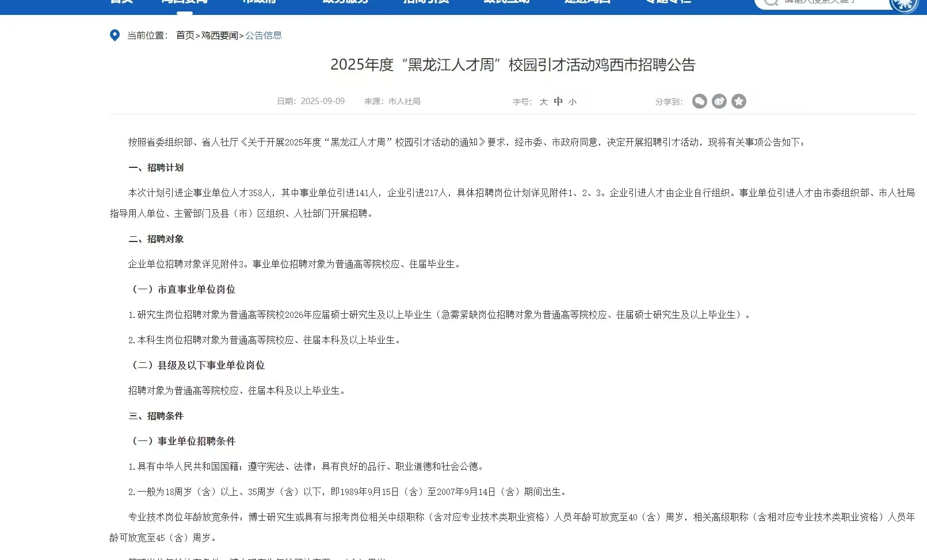
Task: Switch article text to 大 display mode
Action: tap(543, 101)
